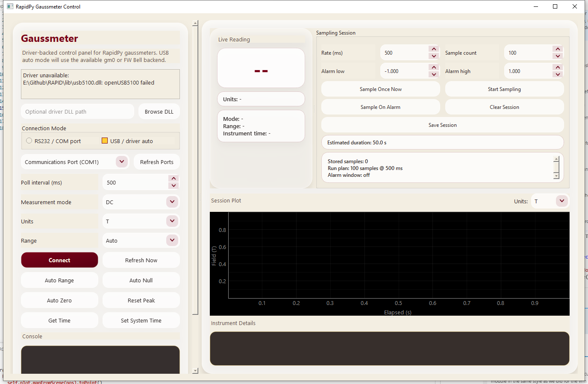Click the left panel vertical scrollbar thumb
The image size is (588, 384).
195,171
